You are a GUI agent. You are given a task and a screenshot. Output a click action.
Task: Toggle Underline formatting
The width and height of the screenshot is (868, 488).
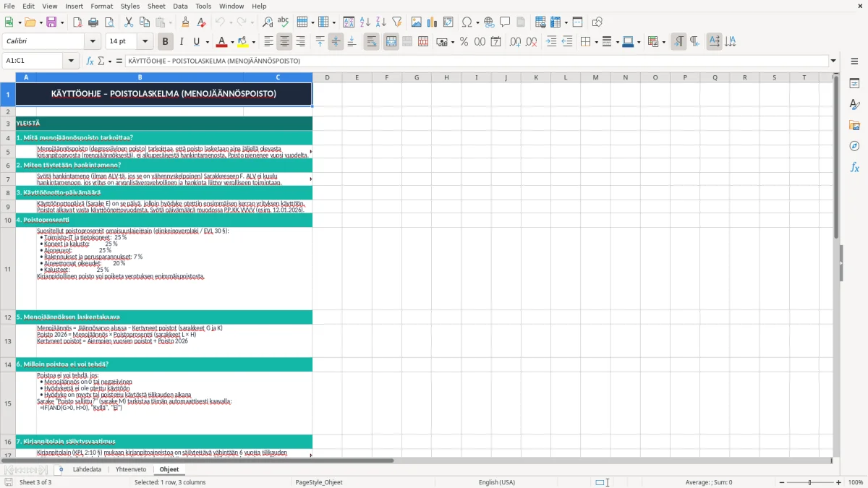point(196,42)
